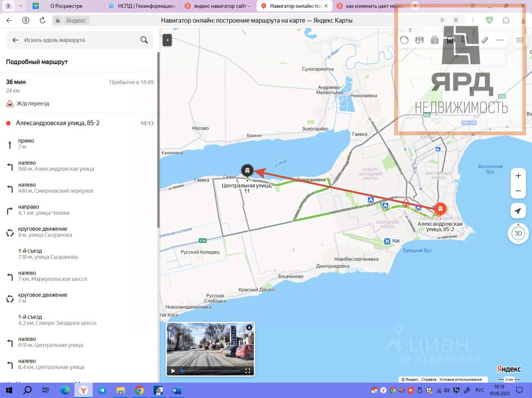Open Word from the taskbar

pos(176,390)
